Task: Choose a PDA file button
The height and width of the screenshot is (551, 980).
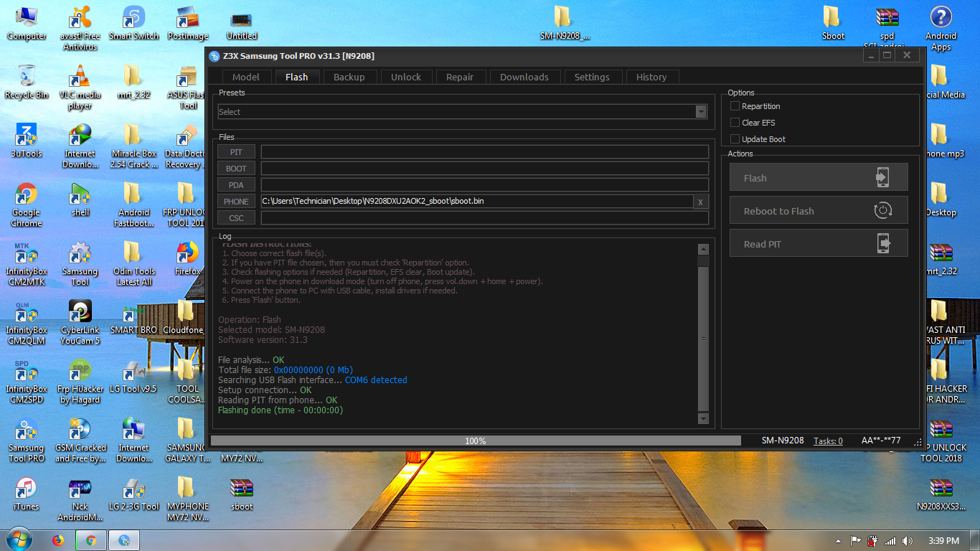Action: pyautogui.click(x=236, y=185)
